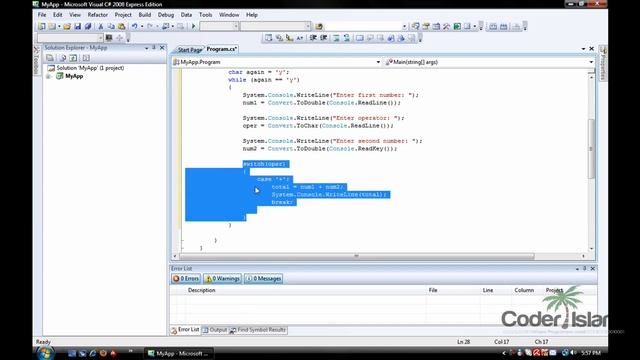Viewport: 640px width, 360px height.
Task: Click the Open File folder icon
Action: tap(67, 27)
